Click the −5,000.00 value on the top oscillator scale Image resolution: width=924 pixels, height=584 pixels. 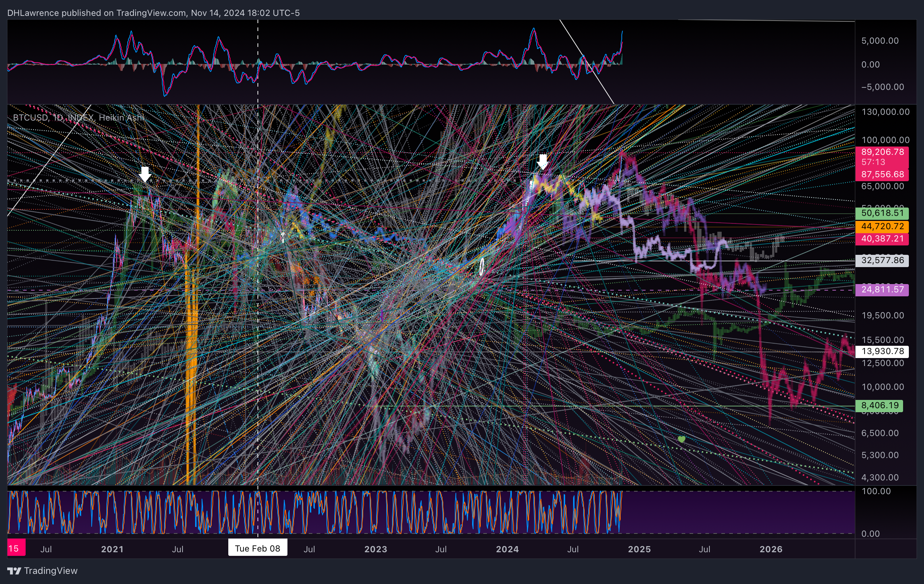(x=883, y=87)
